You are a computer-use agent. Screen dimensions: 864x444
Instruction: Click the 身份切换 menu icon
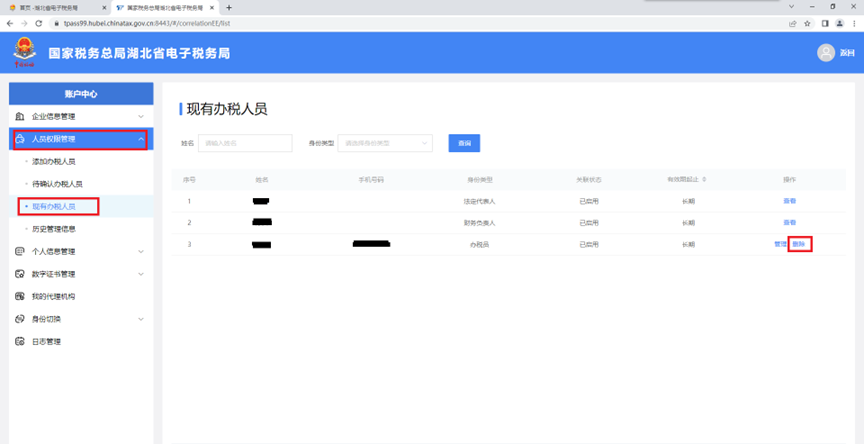(20, 319)
